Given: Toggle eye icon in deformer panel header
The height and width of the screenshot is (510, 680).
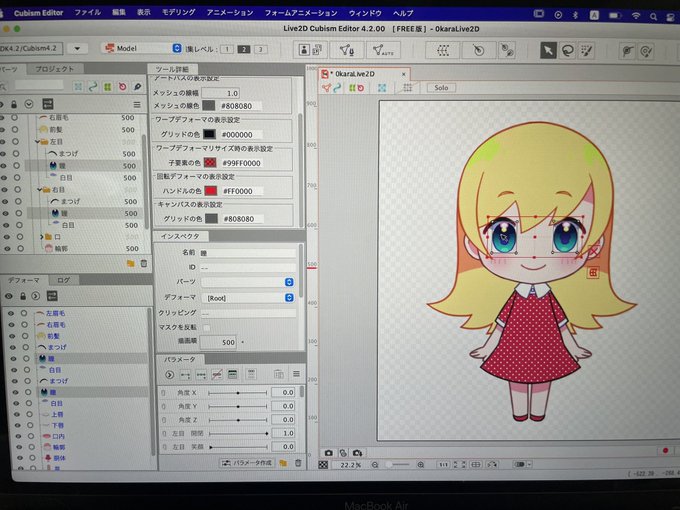Looking at the screenshot, I should click(x=9, y=296).
